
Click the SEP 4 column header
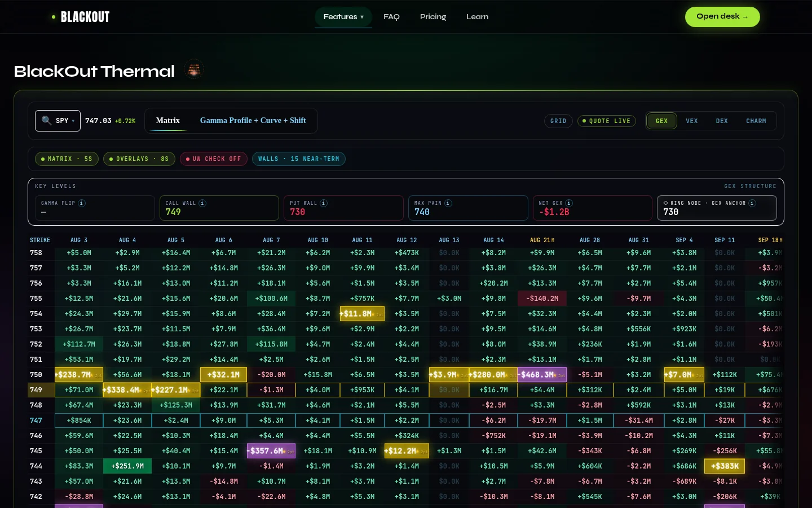pyautogui.click(x=685, y=240)
